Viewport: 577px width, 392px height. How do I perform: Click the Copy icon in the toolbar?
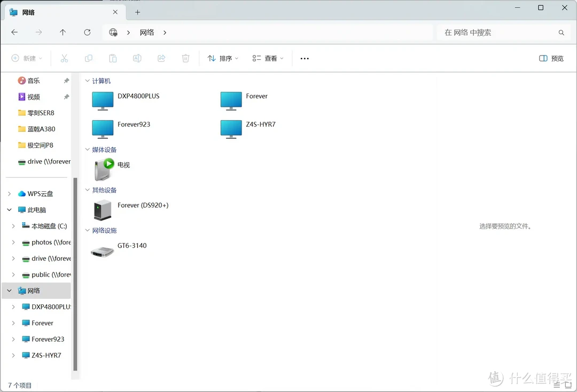[x=88, y=58]
